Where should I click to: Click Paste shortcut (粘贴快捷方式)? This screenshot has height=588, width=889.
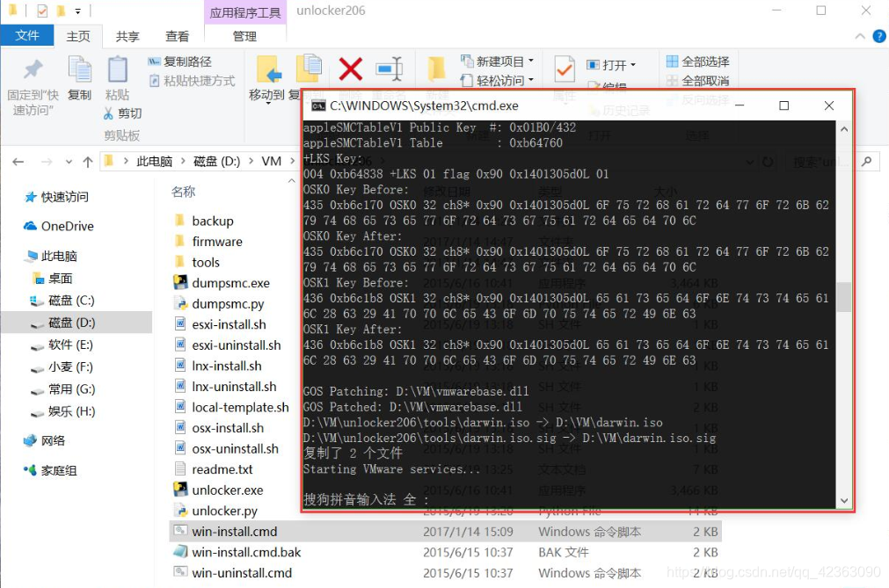193,81
